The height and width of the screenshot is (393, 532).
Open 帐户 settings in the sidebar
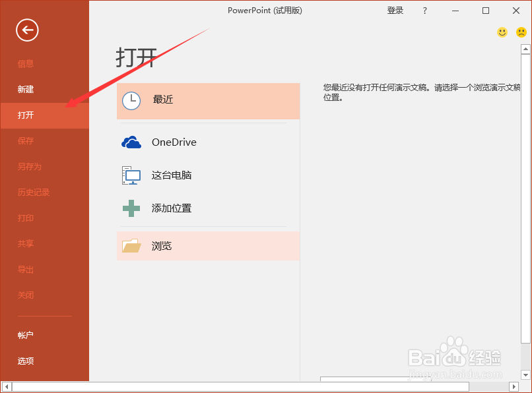pyautogui.click(x=26, y=336)
